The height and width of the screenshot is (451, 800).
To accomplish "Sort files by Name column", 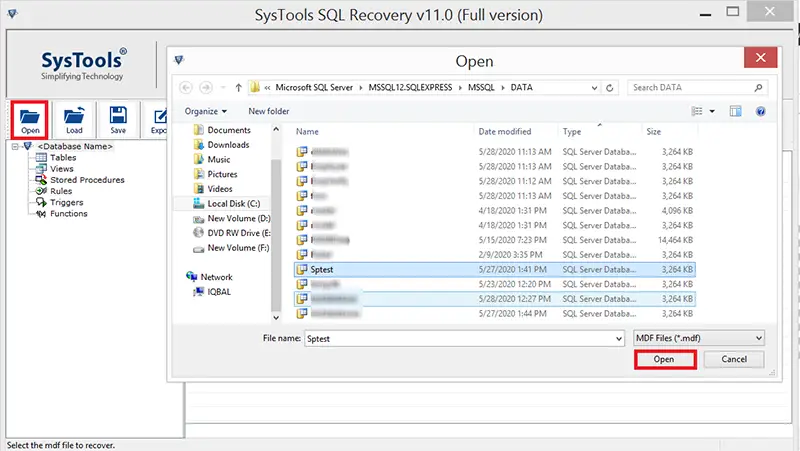I will [x=307, y=132].
